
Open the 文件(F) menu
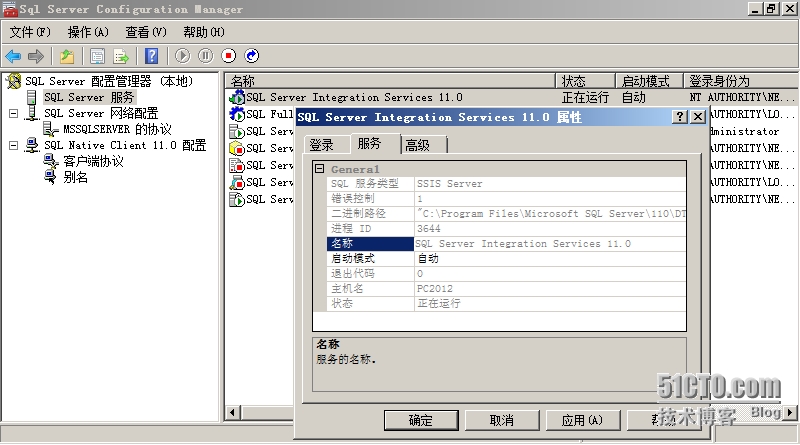tap(30, 32)
